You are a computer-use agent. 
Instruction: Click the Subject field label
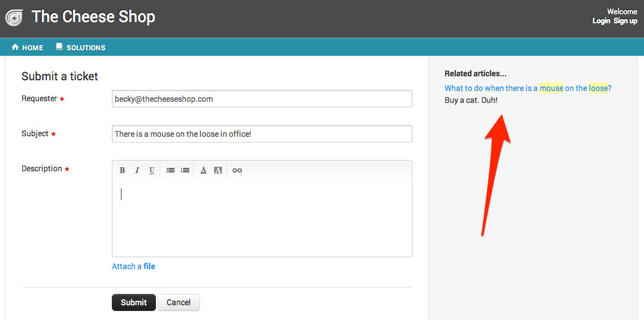(35, 133)
